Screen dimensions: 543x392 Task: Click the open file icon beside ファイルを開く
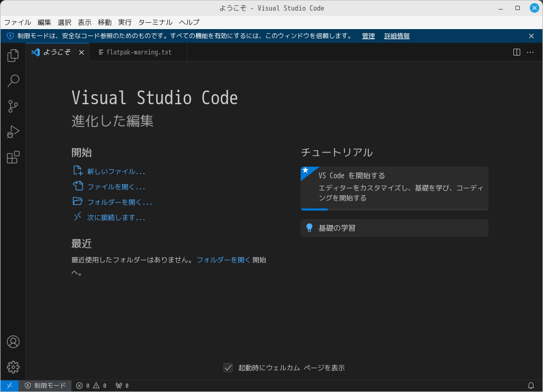[x=78, y=186]
